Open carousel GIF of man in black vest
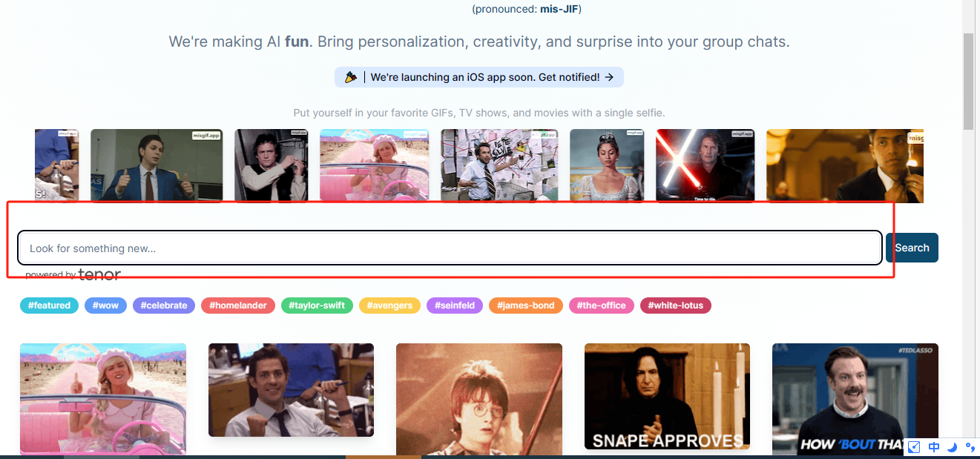Viewport: 980px width, 459px height. click(x=271, y=165)
